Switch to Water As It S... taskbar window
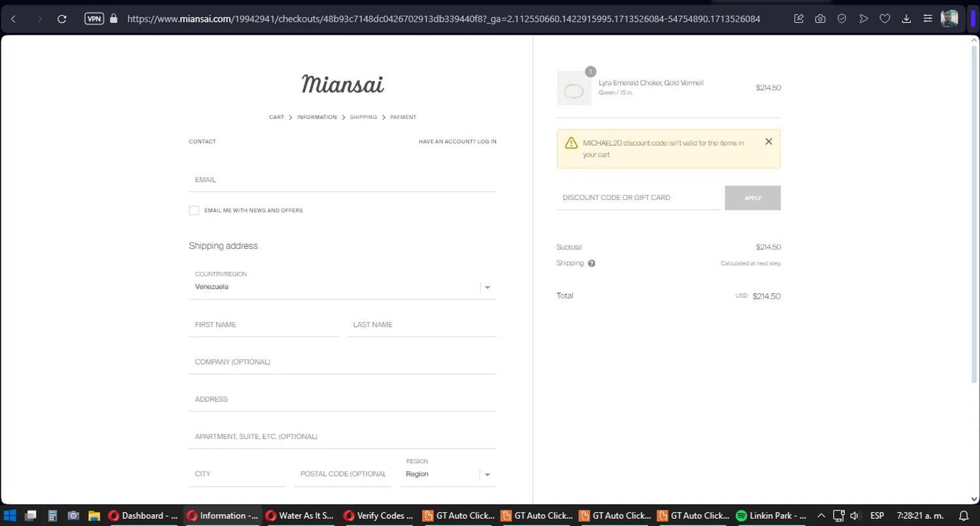980x526 pixels. click(x=301, y=516)
